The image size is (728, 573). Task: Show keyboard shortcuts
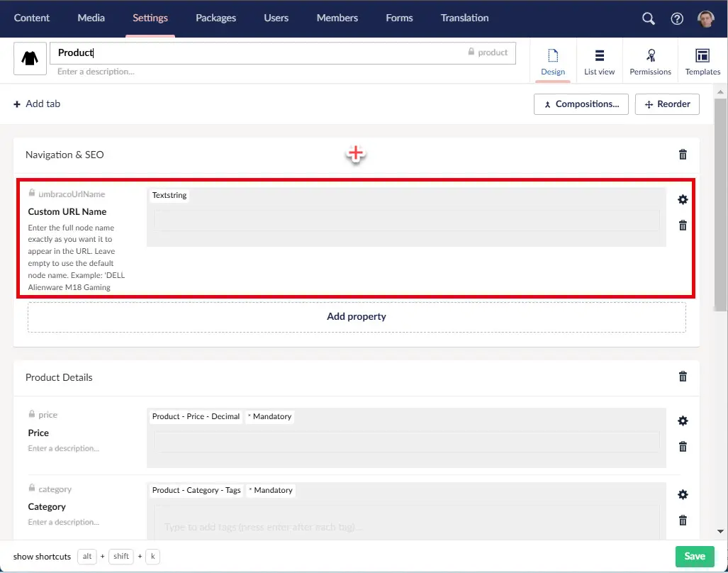click(41, 557)
